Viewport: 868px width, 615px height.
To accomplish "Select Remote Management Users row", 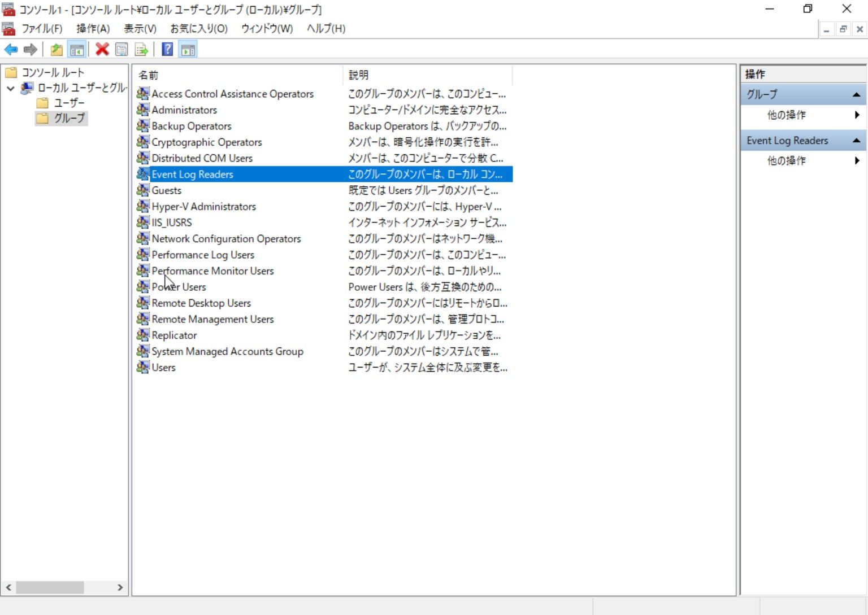I will pos(324,319).
